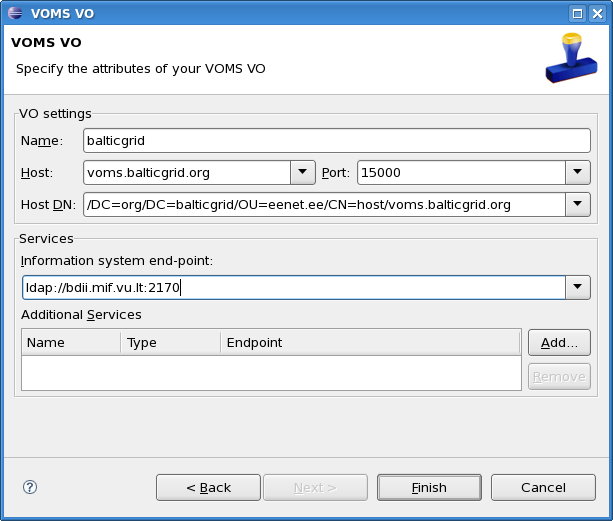Click the Finish button
Screen dimensions: 613x521
coord(429,487)
